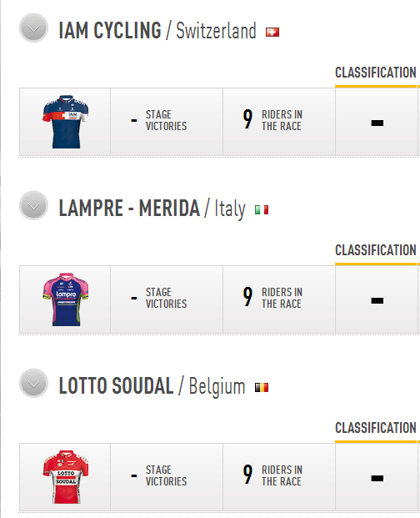Click IAM Cycling's stage victories cell

click(167, 122)
